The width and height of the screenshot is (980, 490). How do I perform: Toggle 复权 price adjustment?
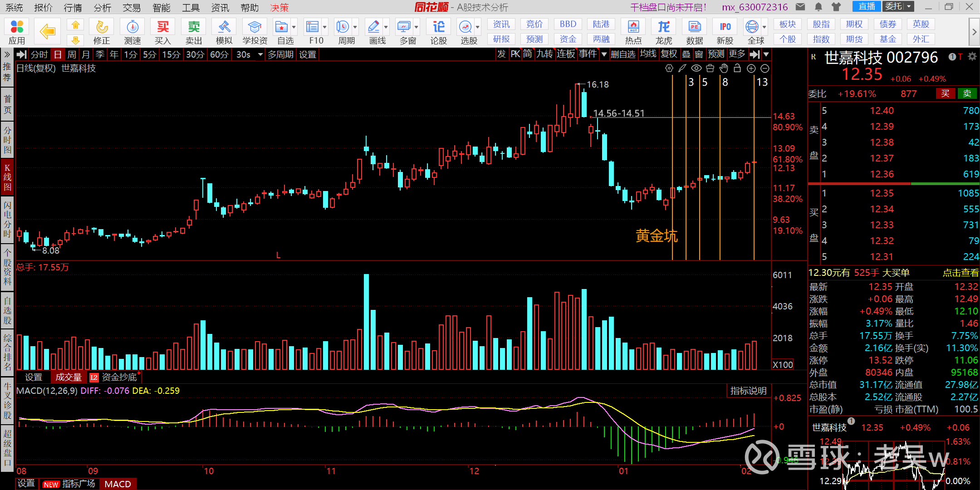(669, 54)
